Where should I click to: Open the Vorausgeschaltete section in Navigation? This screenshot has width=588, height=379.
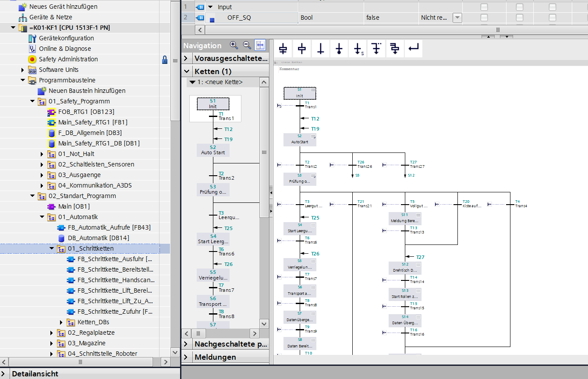tap(186, 58)
